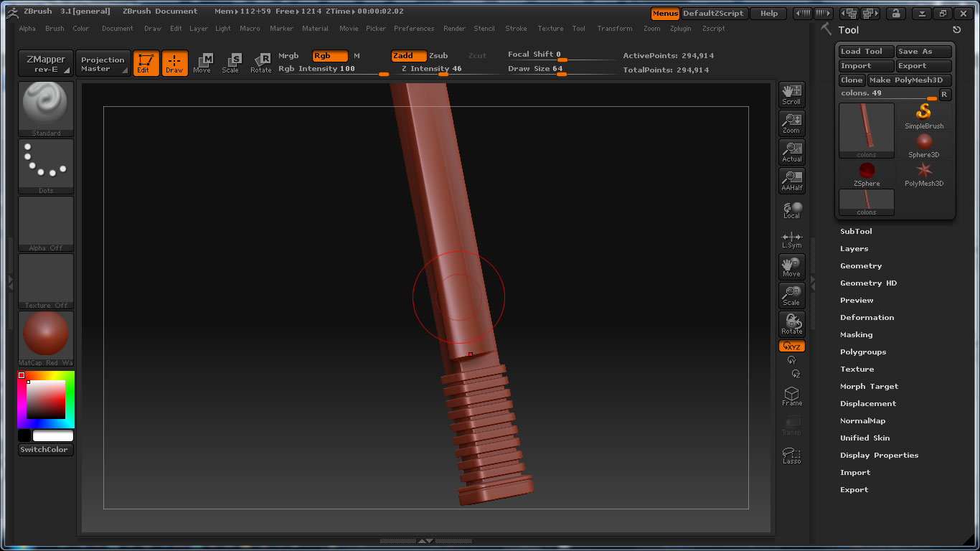This screenshot has height=551, width=980.
Task: Select the ZSphere tool
Action: pyautogui.click(x=867, y=174)
